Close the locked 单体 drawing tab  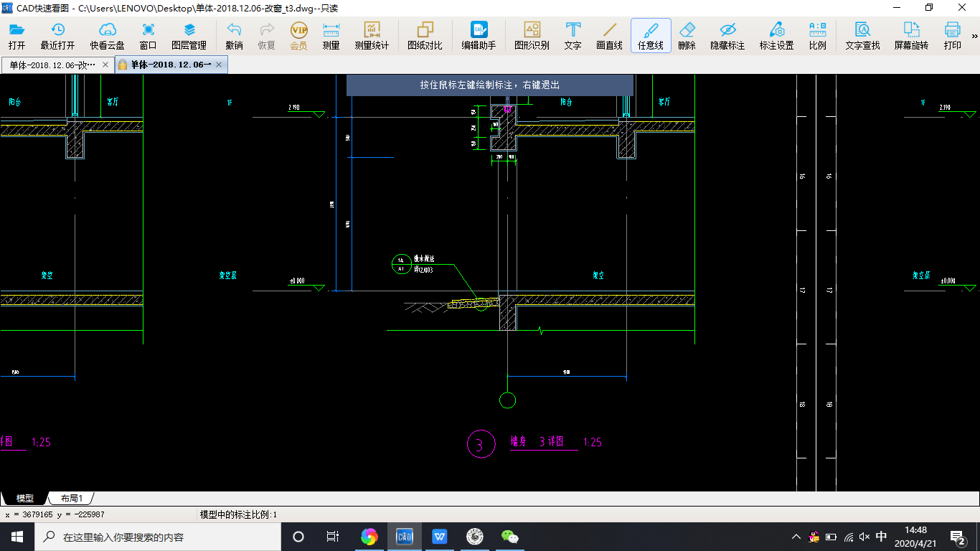219,65
